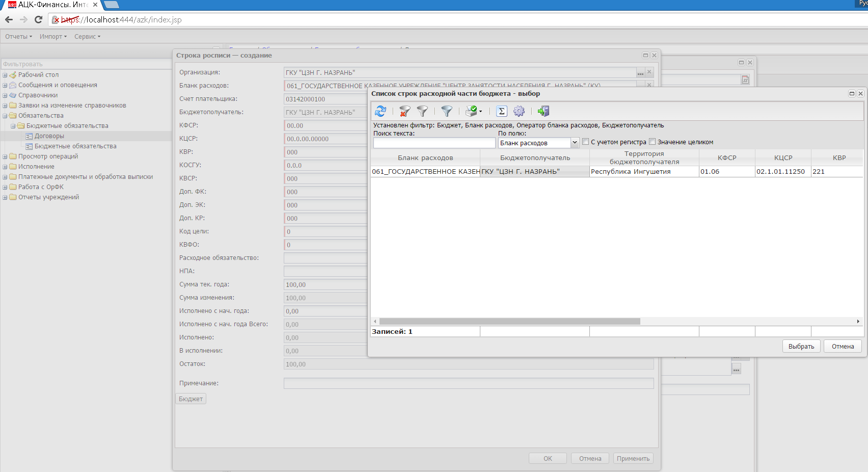Click the 'Поиск текста' input field
Screen dimensions: 868x472
coord(434,143)
